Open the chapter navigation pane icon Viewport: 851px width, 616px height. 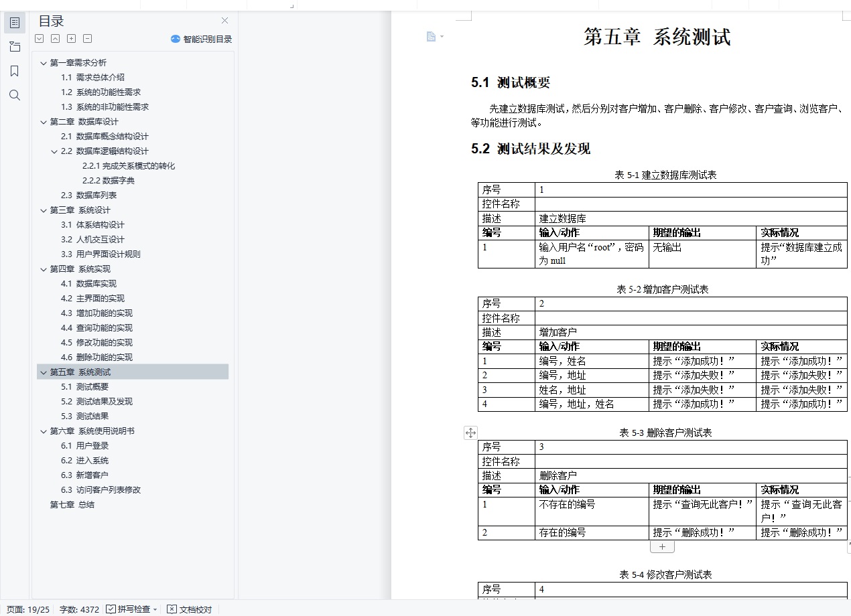[15, 47]
